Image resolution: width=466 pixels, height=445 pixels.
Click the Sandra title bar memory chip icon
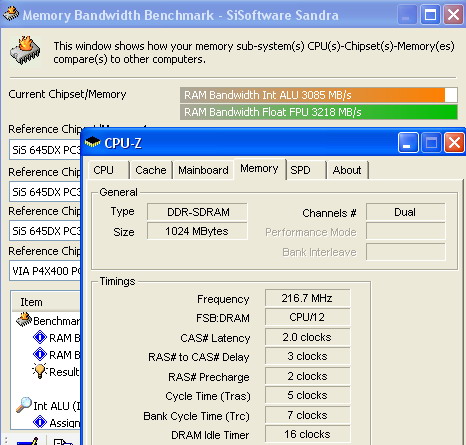[x=10, y=14]
